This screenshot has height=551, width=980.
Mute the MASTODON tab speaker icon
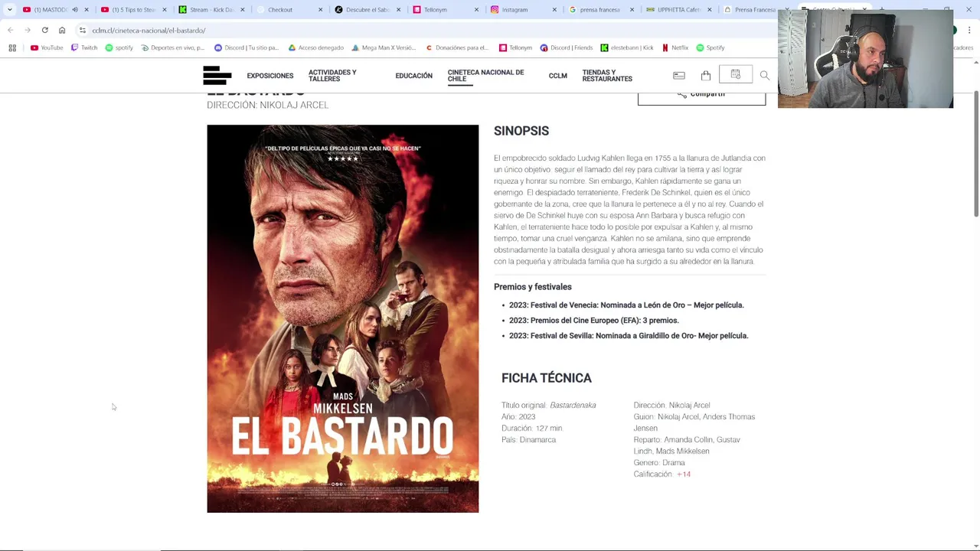[75, 9]
